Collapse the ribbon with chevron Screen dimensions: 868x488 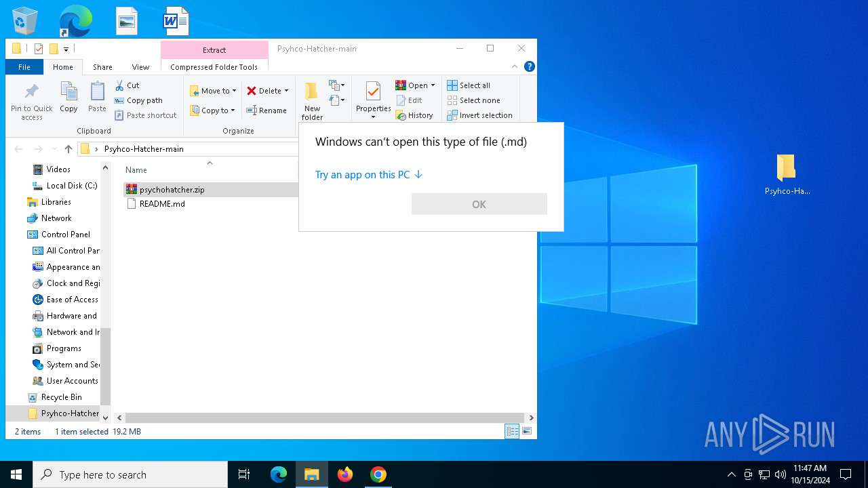click(515, 66)
